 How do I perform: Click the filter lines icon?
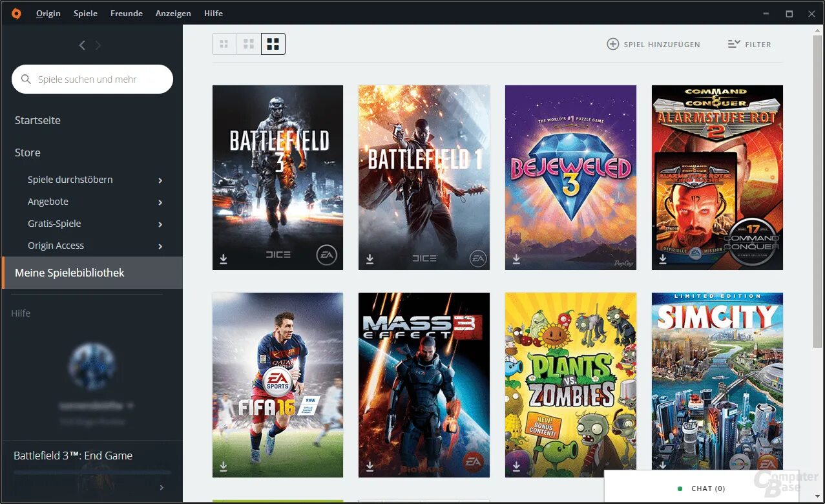[x=734, y=44]
